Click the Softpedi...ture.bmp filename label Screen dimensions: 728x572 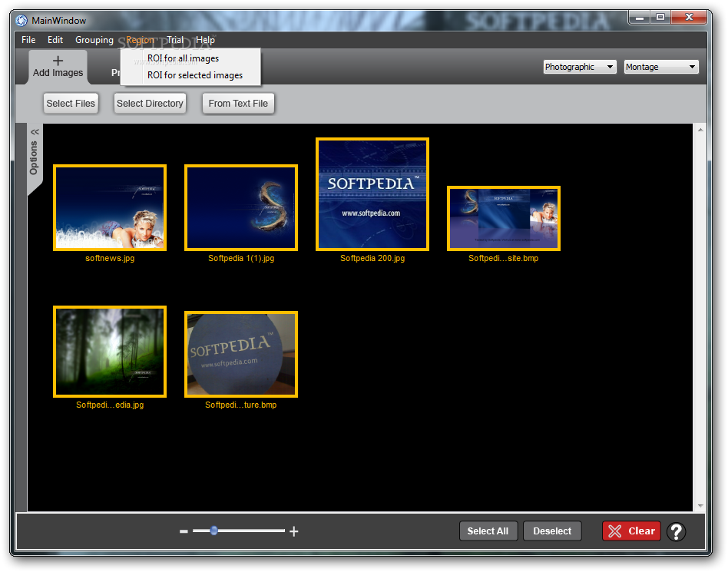pyautogui.click(x=241, y=405)
